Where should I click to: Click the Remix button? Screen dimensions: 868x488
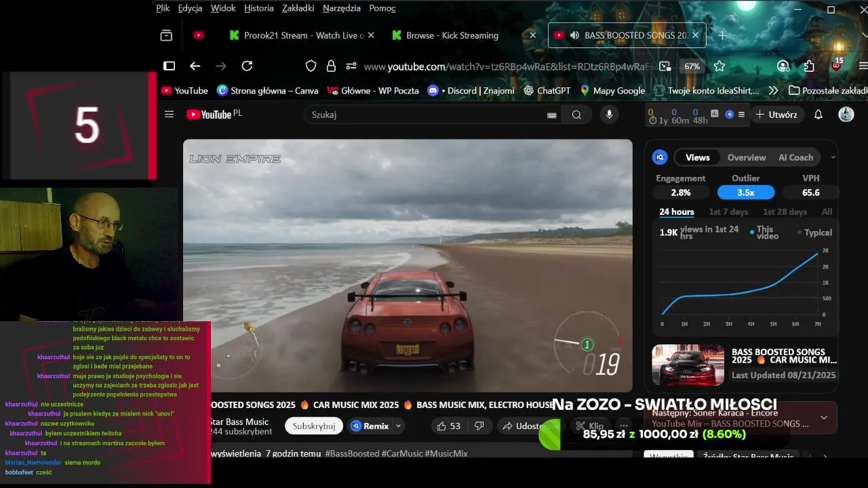[370, 426]
